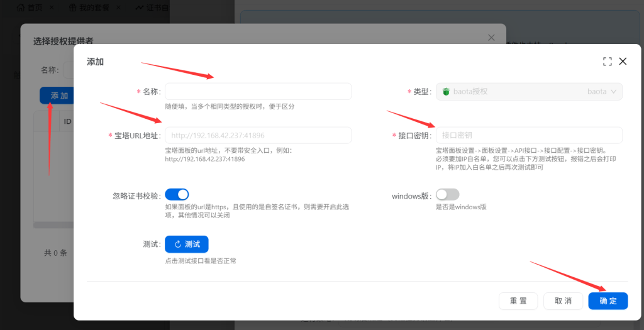Click the home icon on 首页 tab

coord(21,8)
